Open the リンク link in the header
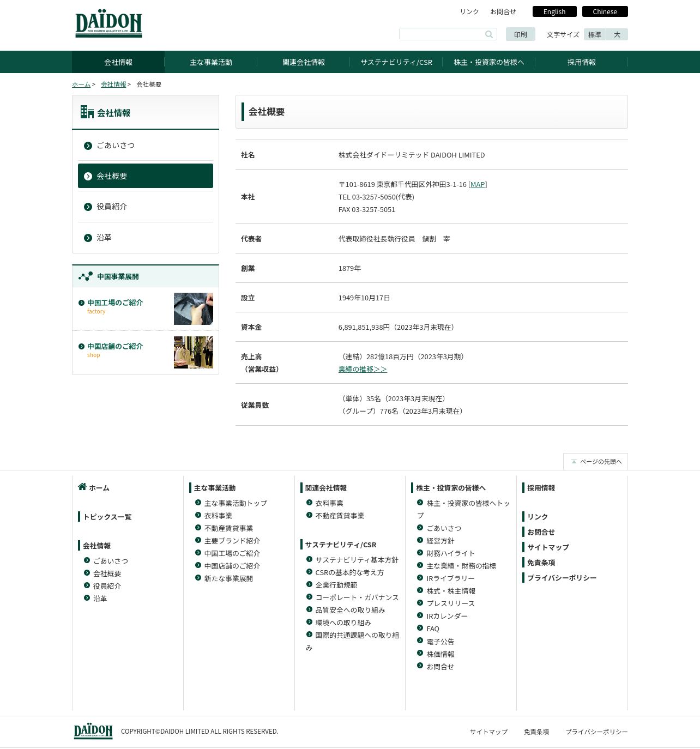 [x=469, y=11]
